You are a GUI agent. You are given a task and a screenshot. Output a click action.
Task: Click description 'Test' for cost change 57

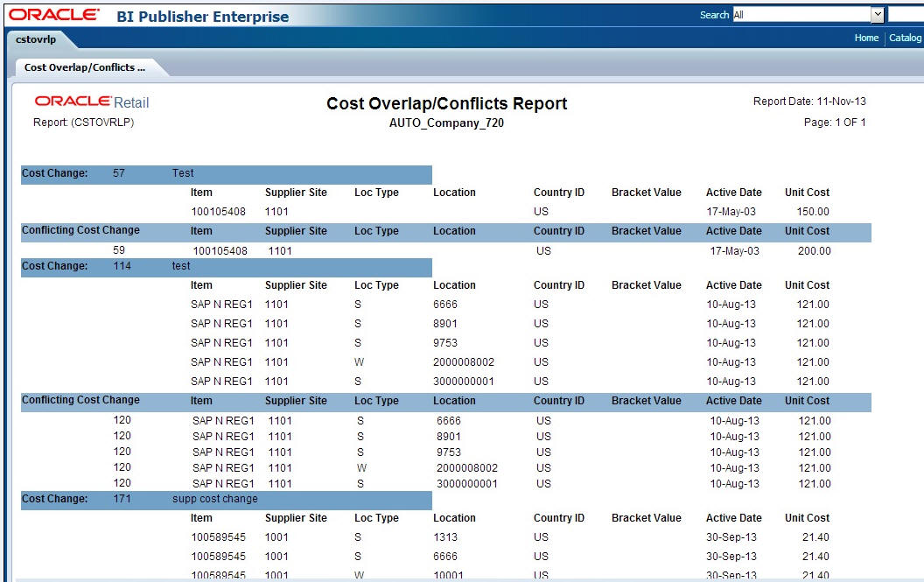[183, 173]
